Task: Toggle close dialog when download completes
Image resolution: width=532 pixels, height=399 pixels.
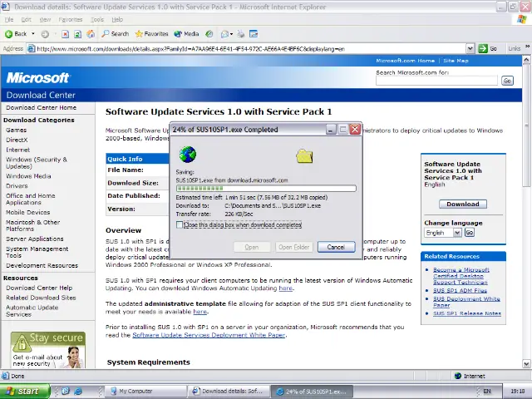Action: tap(180, 224)
